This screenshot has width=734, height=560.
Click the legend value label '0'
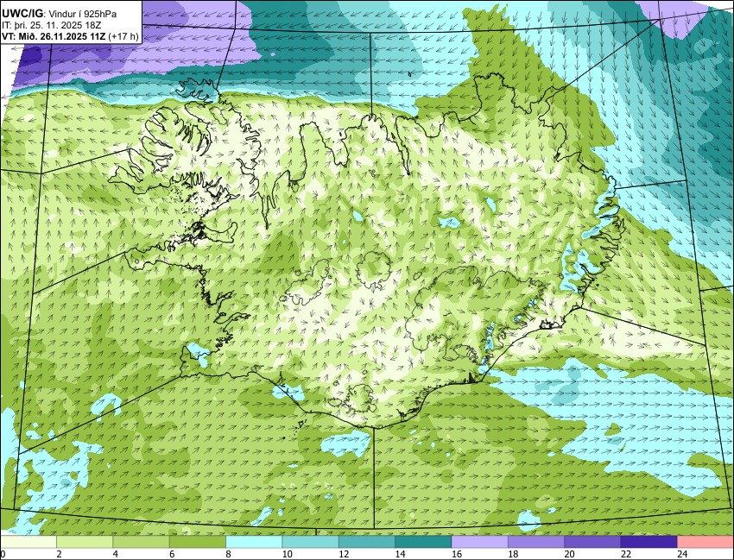click(3, 554)
